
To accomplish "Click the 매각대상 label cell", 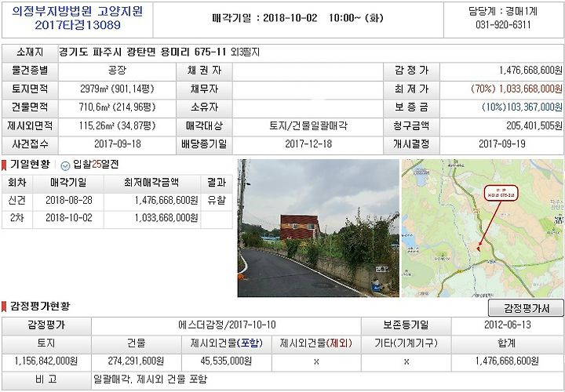I will coord(204,126).
